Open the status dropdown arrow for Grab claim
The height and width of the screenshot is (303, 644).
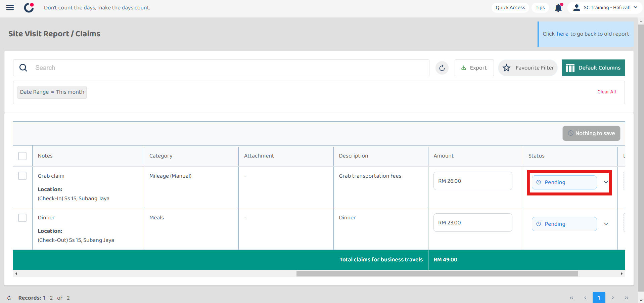606,182
